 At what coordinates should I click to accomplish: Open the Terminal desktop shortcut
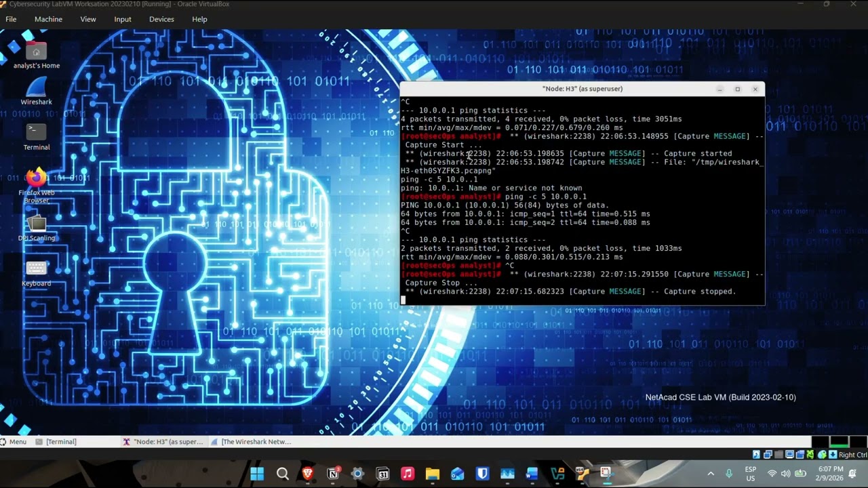point(37,136)
